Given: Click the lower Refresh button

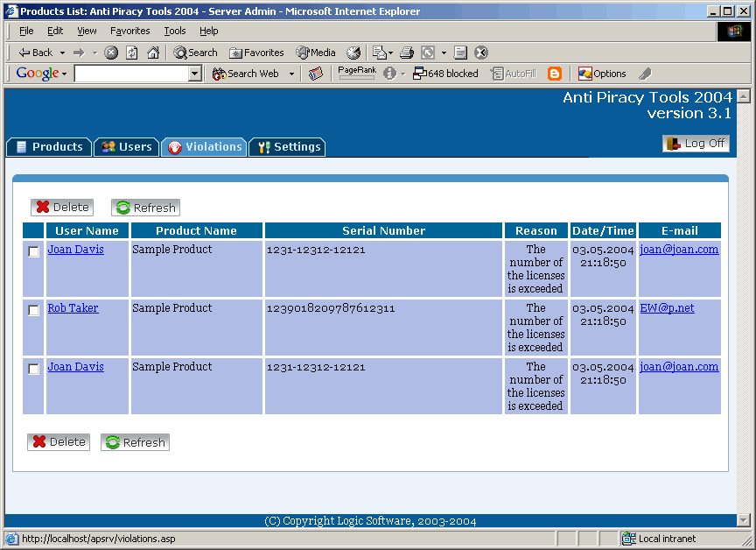Looking at the screenshot, I should [x=135, y=442].
